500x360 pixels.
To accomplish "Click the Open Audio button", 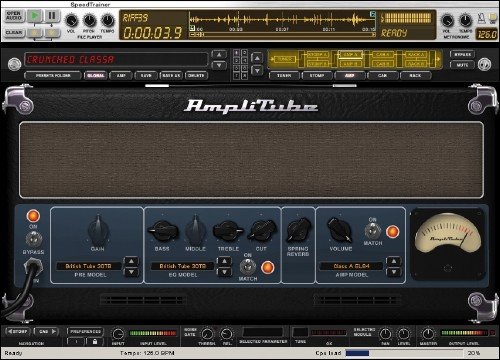I will [x=14, y=15].
